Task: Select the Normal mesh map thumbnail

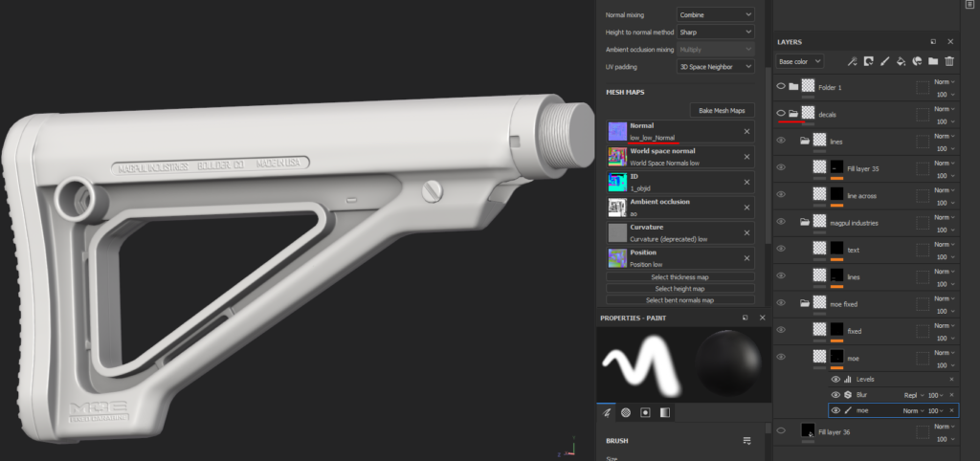Action: click(x=617, y=131)
